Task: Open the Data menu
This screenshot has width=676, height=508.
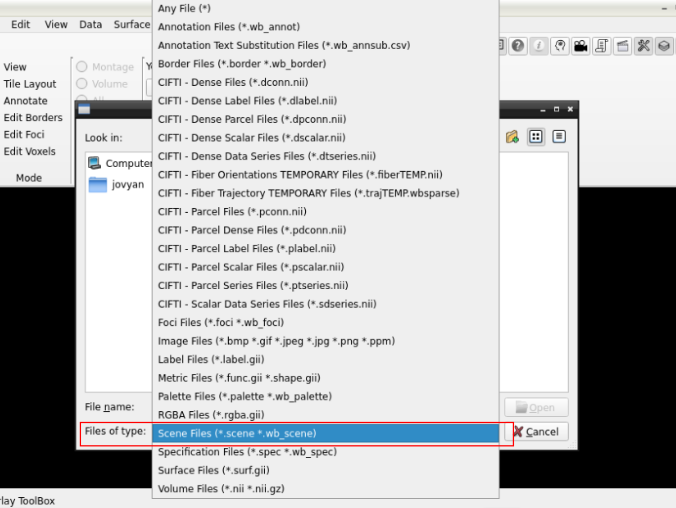Action: (x=91, y=24)
